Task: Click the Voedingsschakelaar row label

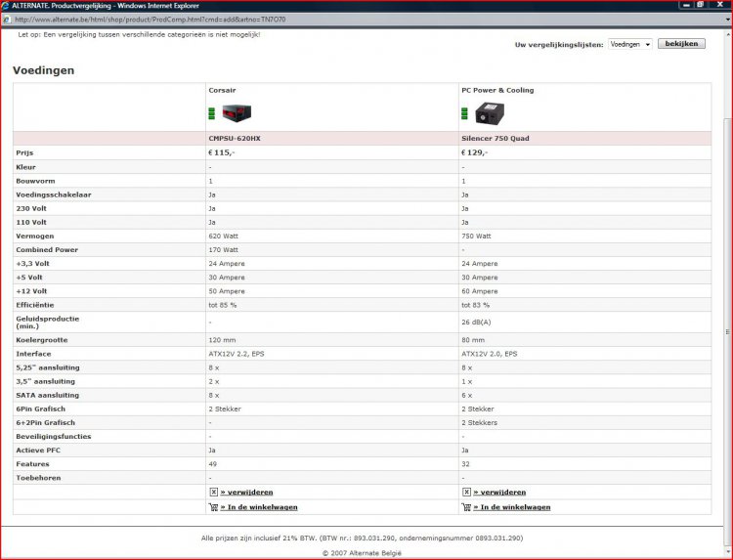Action: pos(54,194)
